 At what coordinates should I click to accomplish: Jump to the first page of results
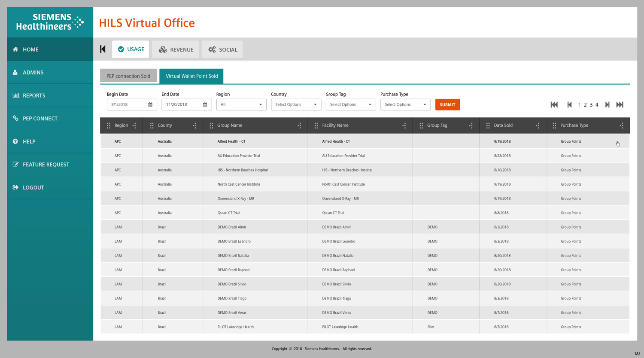554,104
